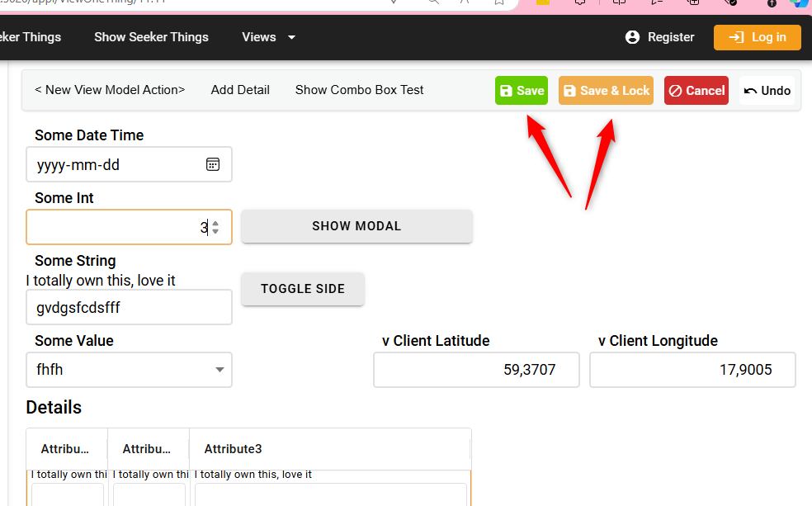Click Show Combo Box Test
Image resolution: width=812 pixels, height=506 pixels.
coord(359,90)
